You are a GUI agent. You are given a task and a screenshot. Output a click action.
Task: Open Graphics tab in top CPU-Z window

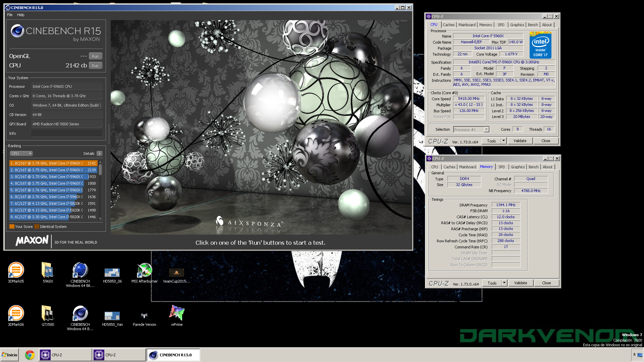coord(517,25)
